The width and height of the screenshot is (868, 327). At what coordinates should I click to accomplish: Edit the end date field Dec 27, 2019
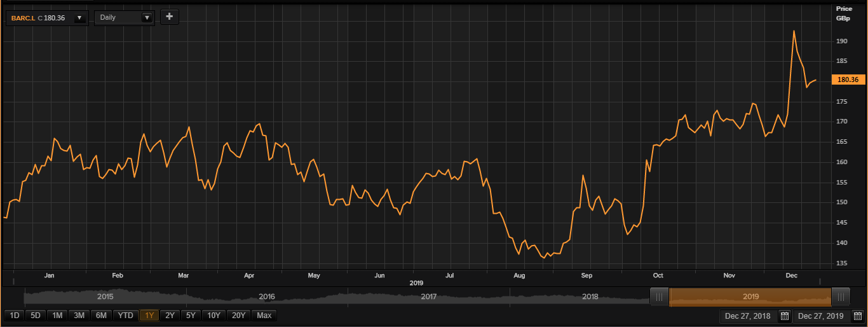pyautogui.click(x=822, y=316)
